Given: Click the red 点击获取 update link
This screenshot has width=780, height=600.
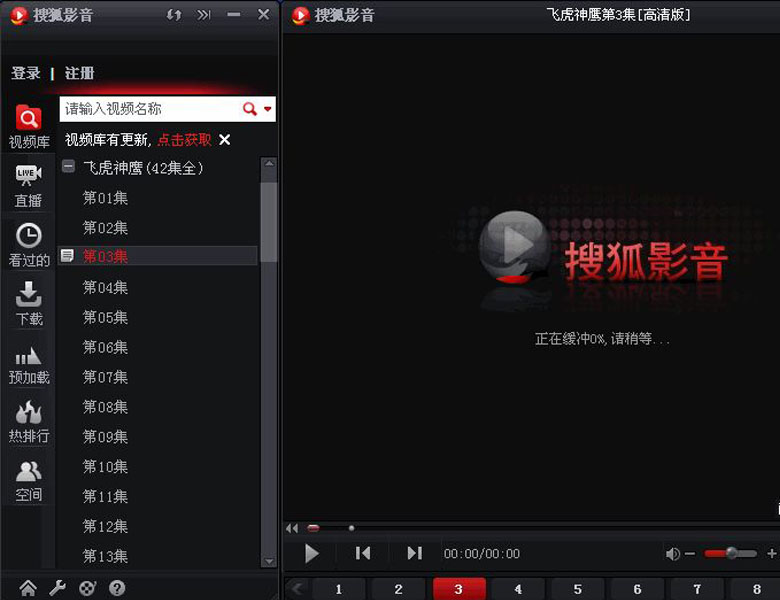Looking at the screenshot, I should (184, 140).
